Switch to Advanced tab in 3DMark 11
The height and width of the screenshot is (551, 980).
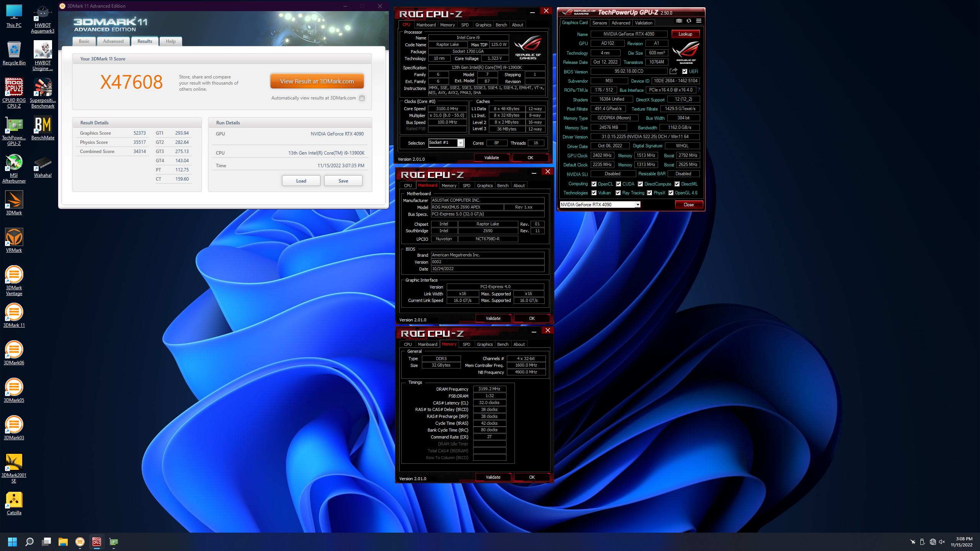click(x=113, y=41)
